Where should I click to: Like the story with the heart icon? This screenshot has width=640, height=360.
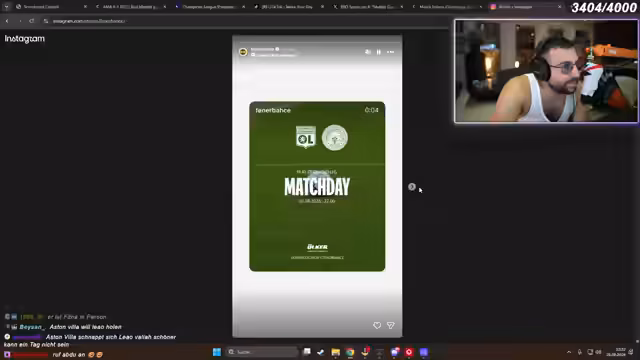tap(377, 325)
